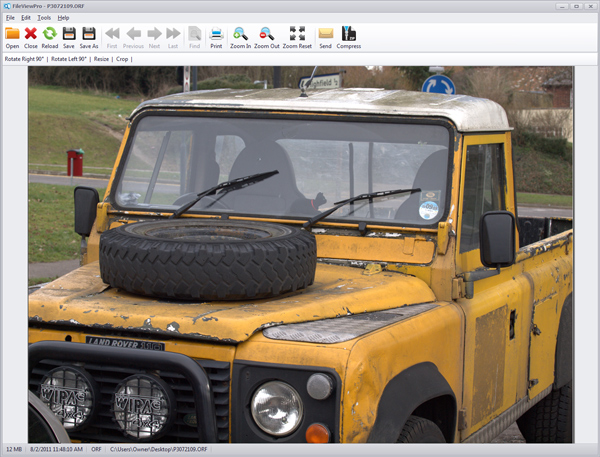Jump to Last file icon
The width and height of the screenshot is (600, 457).
[x=173, y=34]
